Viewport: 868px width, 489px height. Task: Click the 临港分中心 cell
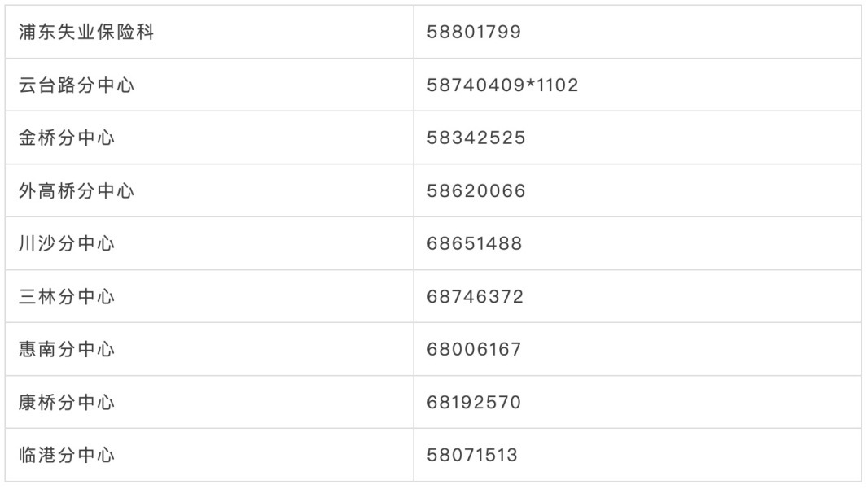209,455
